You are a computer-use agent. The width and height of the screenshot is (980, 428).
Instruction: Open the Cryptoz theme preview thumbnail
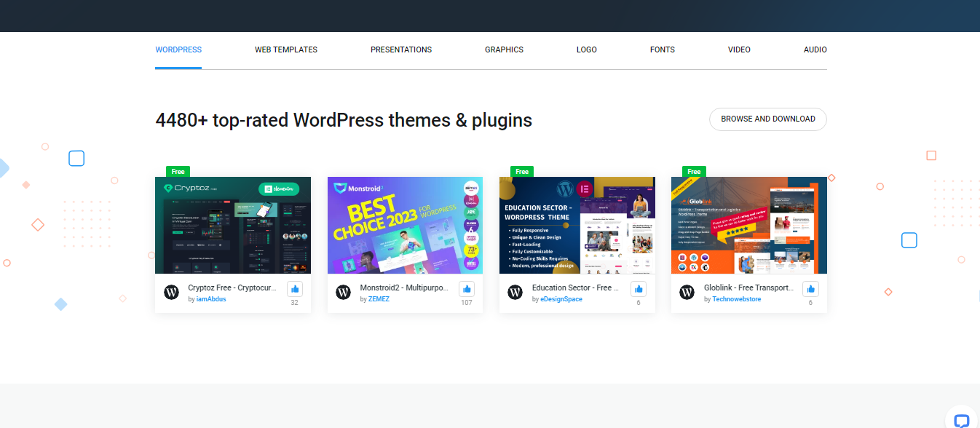pyautogui.click(x=233, y=225)
